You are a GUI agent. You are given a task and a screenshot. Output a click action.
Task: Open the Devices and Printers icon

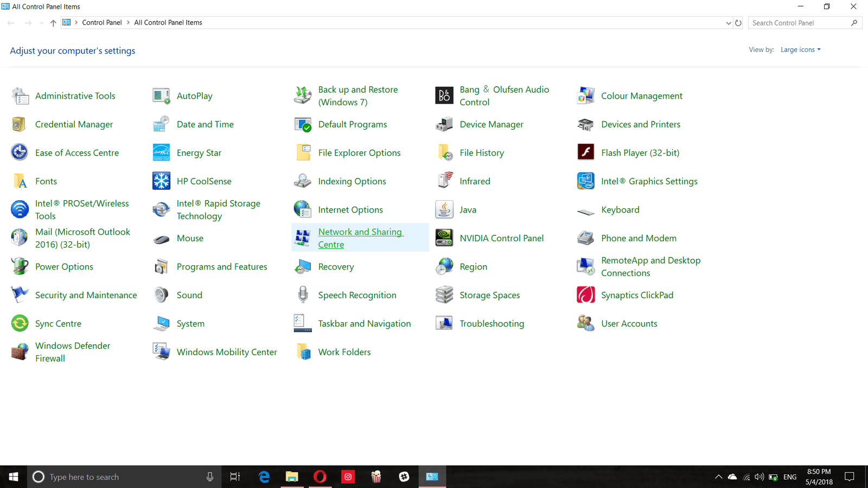coord(586,124)
